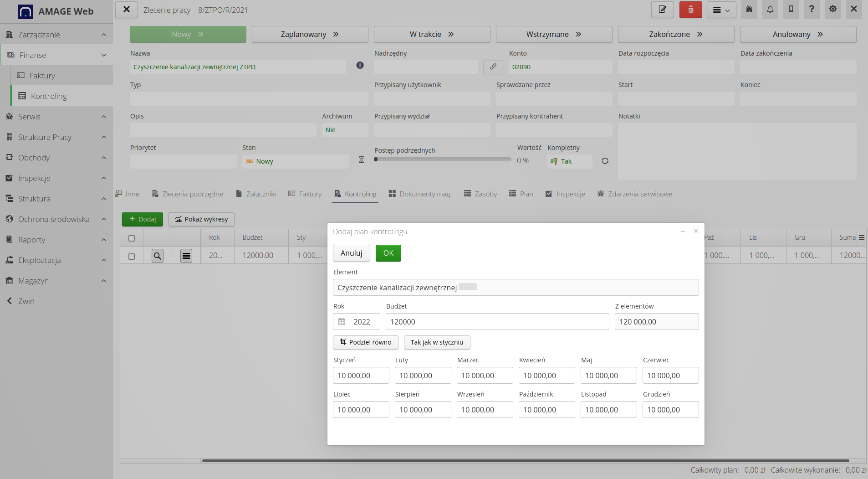Collapse the Finanse sidebar section
868x479 pixels.
[105, 55]
